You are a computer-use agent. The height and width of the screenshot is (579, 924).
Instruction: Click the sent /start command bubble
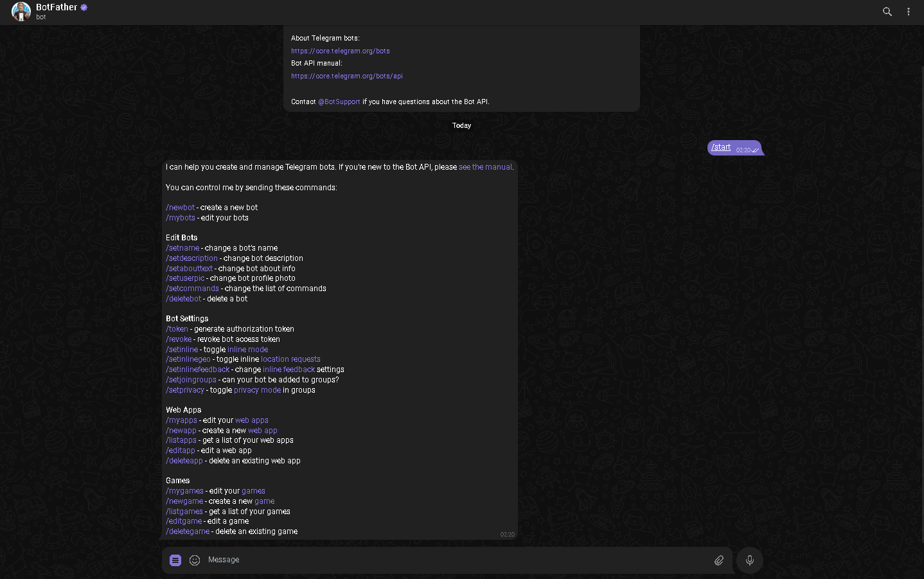734,148
